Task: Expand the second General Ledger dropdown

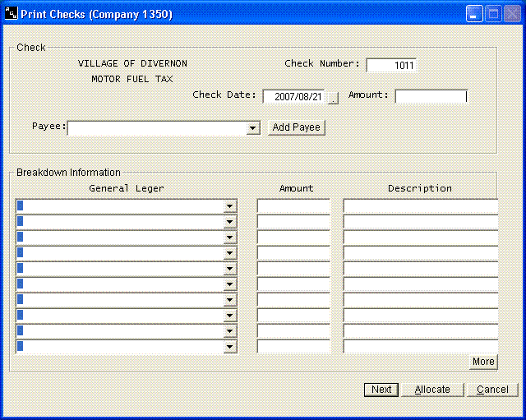Action: coord(230,222)
